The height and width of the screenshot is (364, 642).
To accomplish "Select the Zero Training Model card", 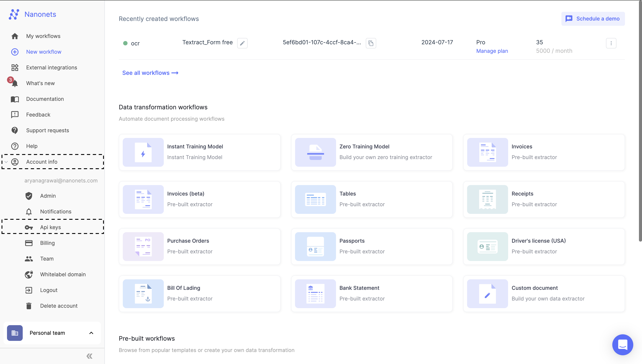I will [x=372, y=153].
